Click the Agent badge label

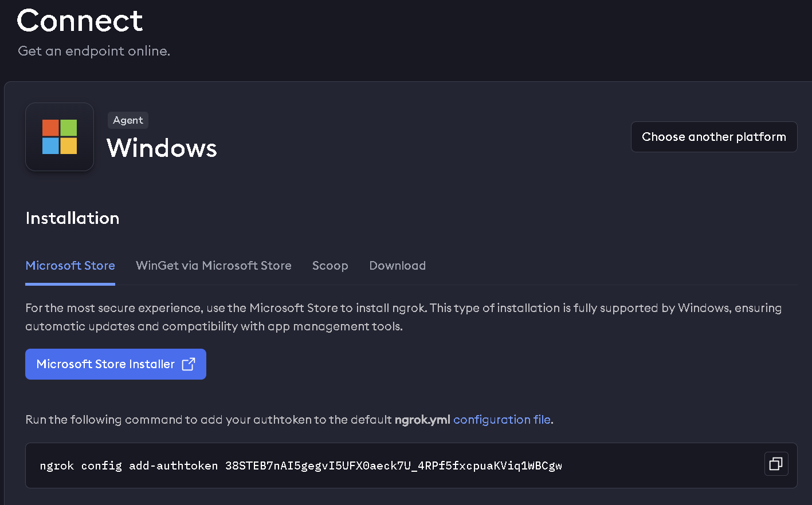click(x=128, y=120)
